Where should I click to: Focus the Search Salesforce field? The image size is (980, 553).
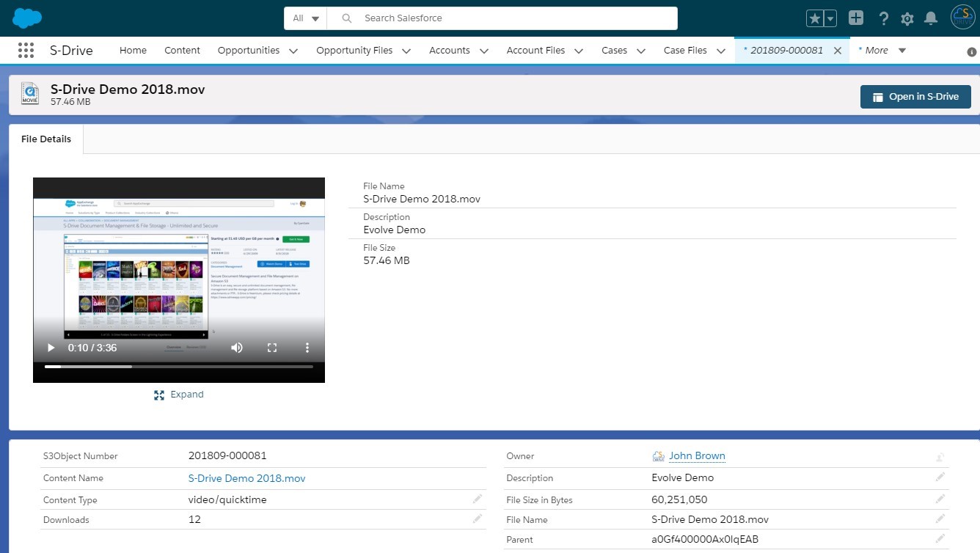coord(502,18)
